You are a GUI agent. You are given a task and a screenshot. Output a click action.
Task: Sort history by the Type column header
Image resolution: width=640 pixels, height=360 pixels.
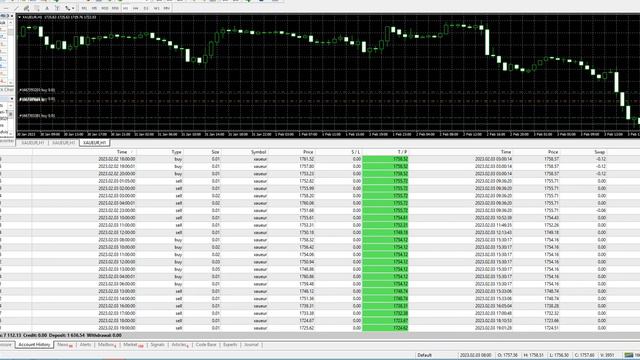(x=176, y=152)
